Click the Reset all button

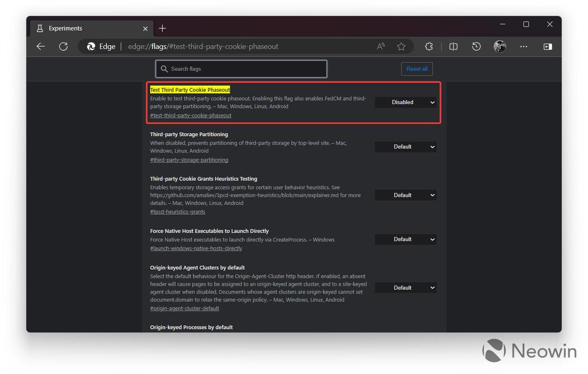point(417,69)
